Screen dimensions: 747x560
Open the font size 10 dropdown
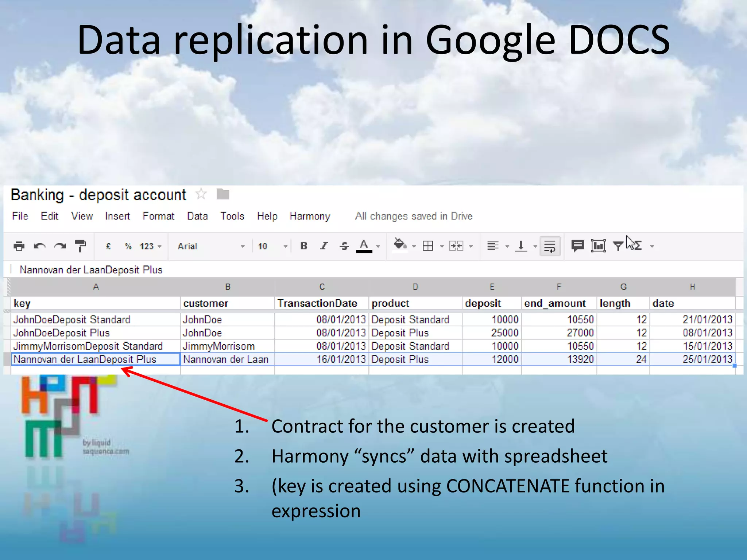tap(272, 246)
